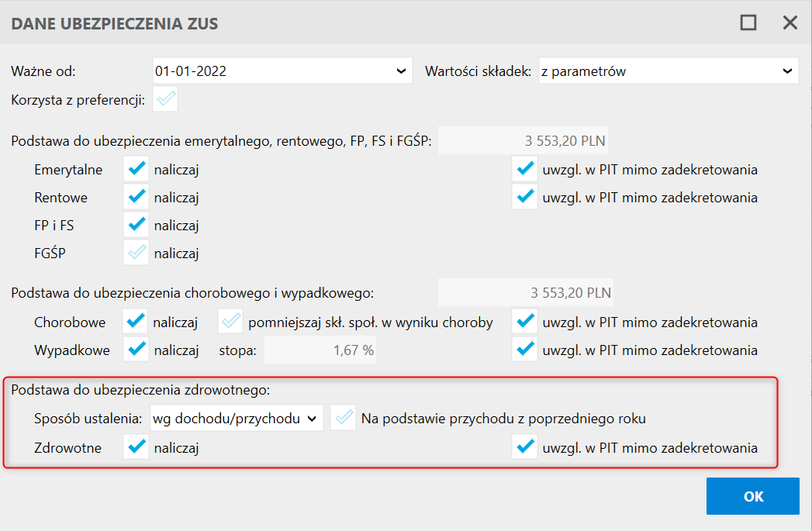Close the Dane ubezpieczenia ZUS dialog

(x=790, y=22)
